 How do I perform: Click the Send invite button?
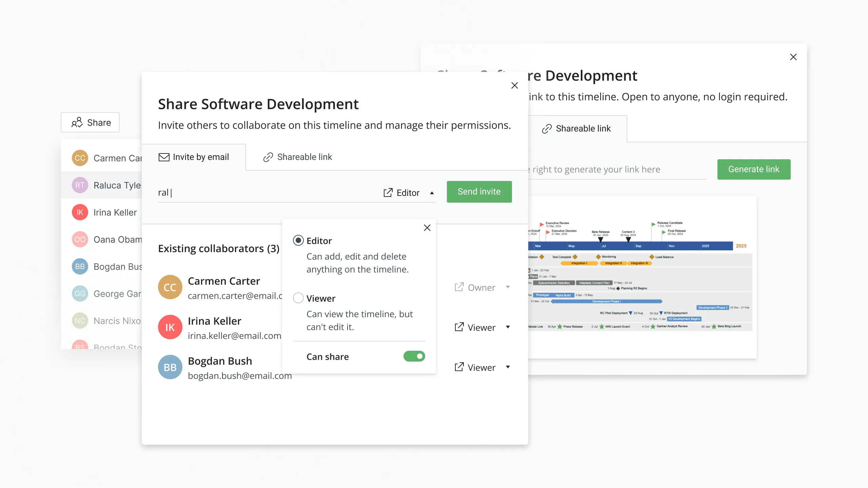coord(479,191)
